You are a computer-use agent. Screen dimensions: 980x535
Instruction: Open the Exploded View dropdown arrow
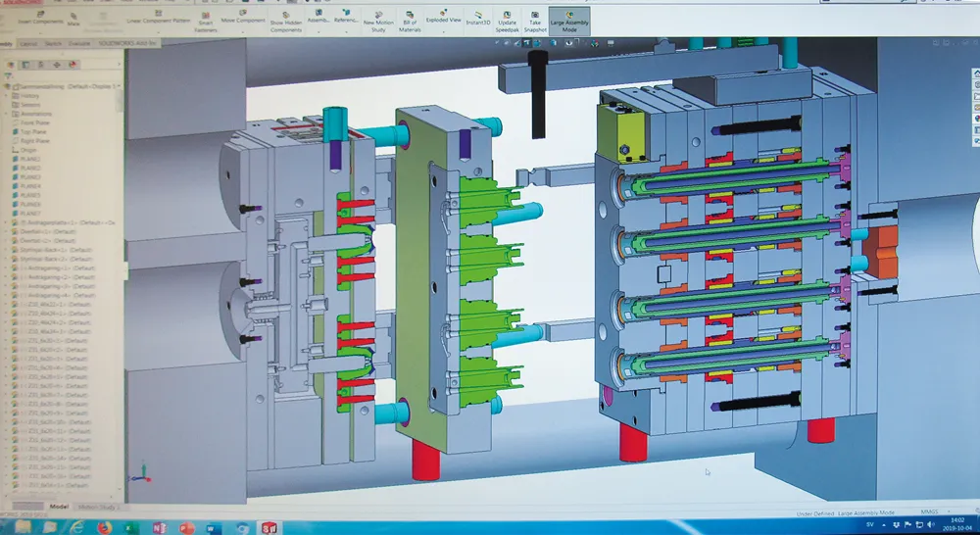click(443, 30)
